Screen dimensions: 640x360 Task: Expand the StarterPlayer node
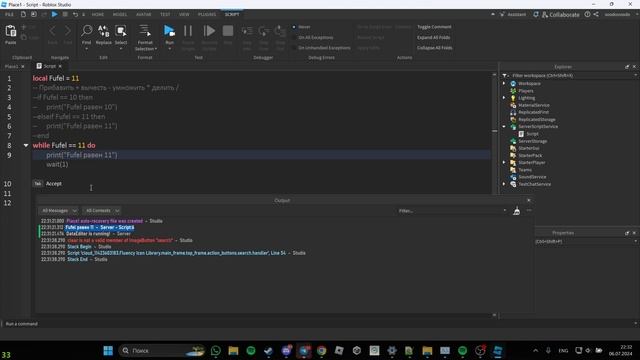click(504, 162)
